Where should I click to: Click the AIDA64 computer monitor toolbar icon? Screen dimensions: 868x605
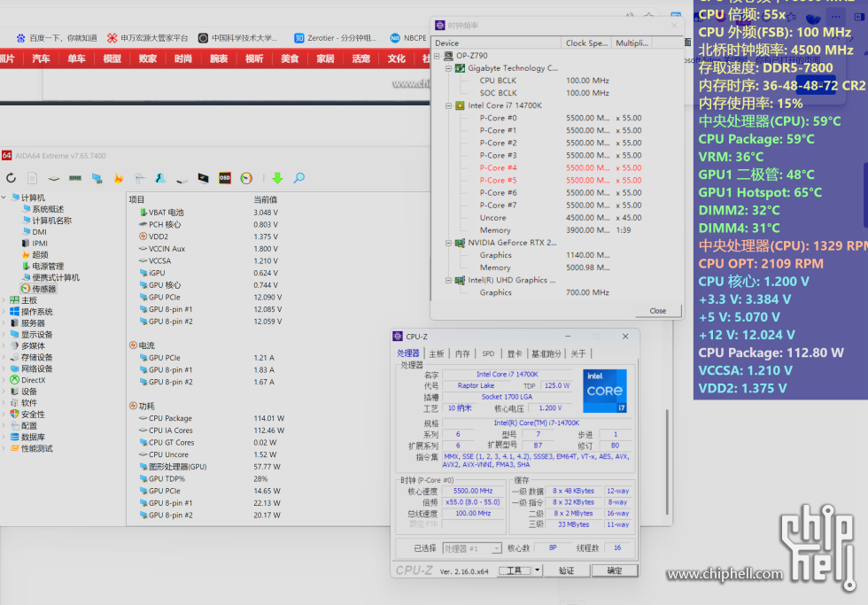click(97, 178)
